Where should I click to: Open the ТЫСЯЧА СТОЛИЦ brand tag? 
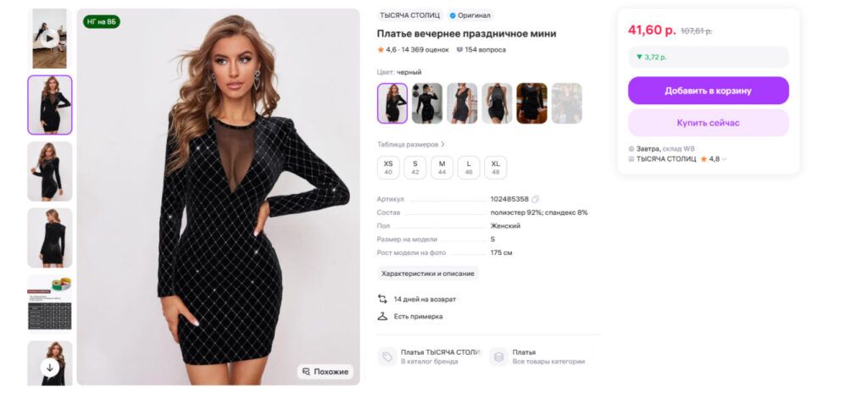click(409, 15)
